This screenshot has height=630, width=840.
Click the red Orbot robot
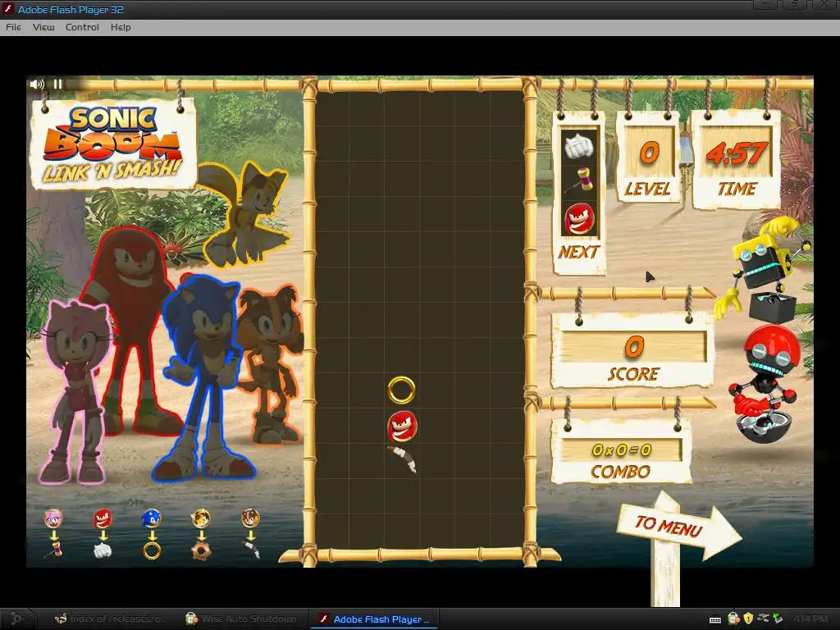tap(766, 383)
